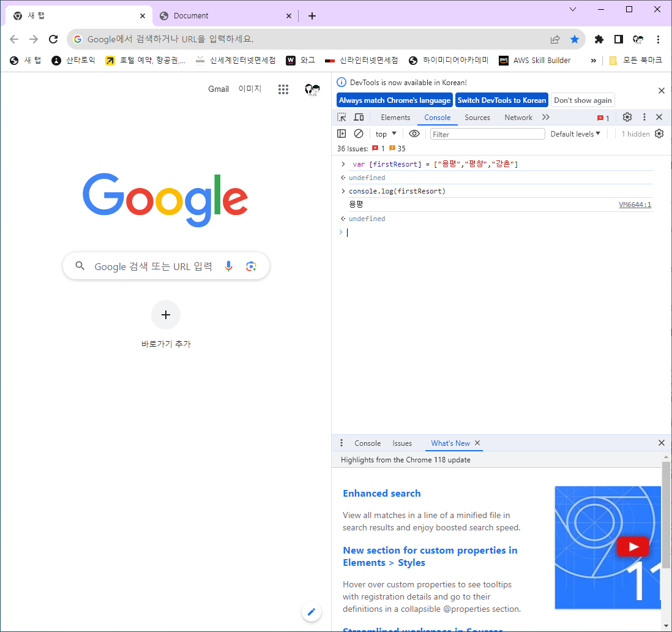Open the browser side panel icon
The height and width of the screenshot is (632, 672).
(x=618, y=39)
